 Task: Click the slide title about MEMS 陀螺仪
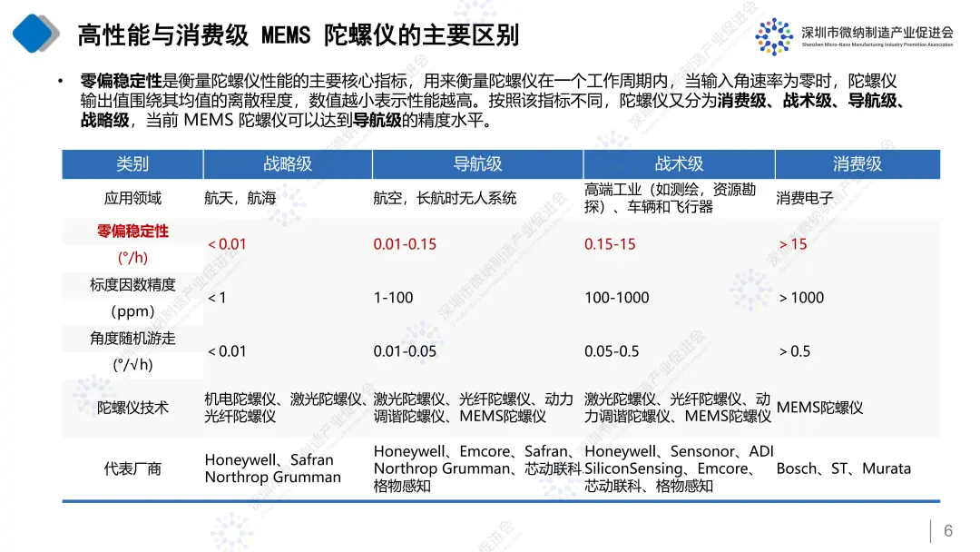coord(299,35)
